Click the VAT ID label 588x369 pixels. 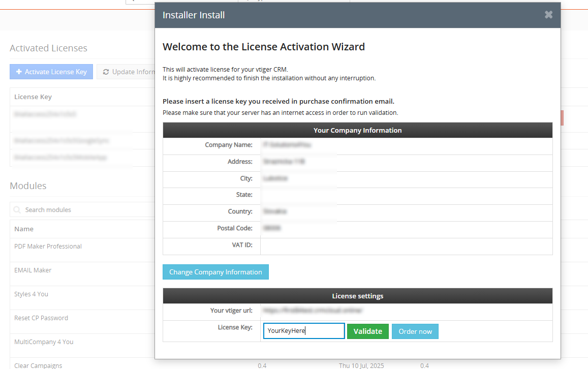tap(242, 245)
